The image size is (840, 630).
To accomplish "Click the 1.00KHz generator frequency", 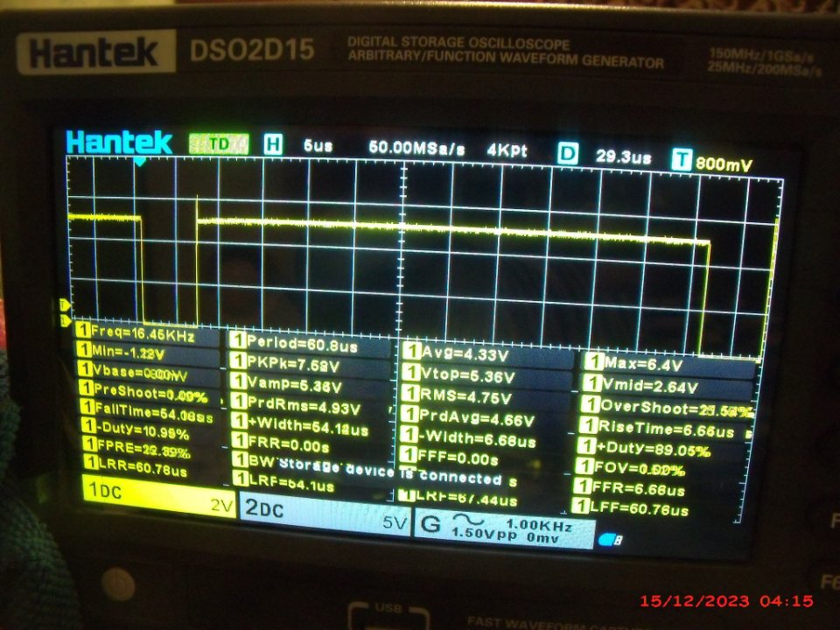I will pos(539,526).
